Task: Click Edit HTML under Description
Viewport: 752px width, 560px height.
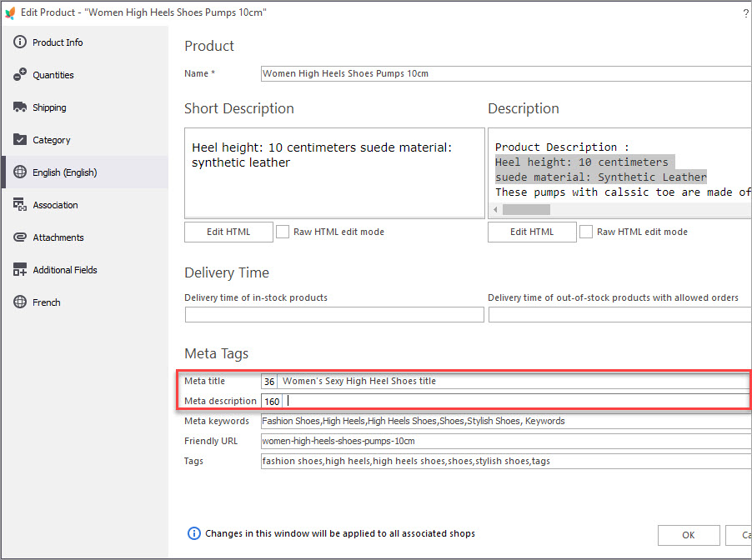Action: (x=533, y=232)
